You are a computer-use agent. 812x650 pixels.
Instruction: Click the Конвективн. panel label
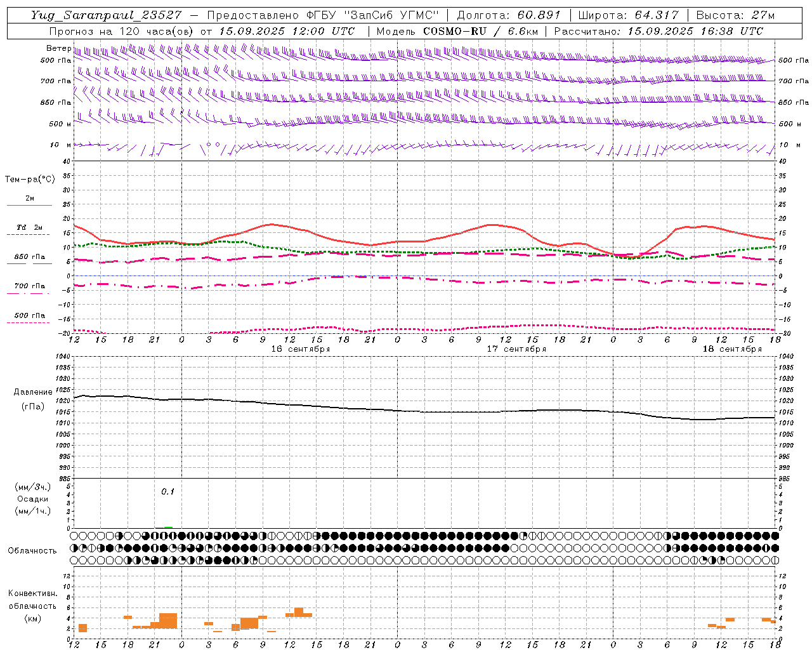coord(32,594)
